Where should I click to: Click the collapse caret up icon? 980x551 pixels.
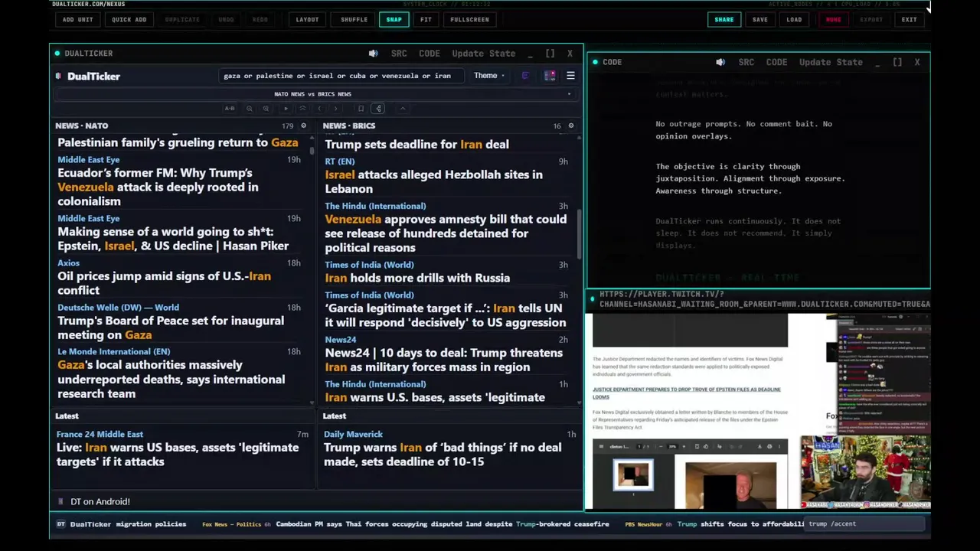(x=403, y=109)
